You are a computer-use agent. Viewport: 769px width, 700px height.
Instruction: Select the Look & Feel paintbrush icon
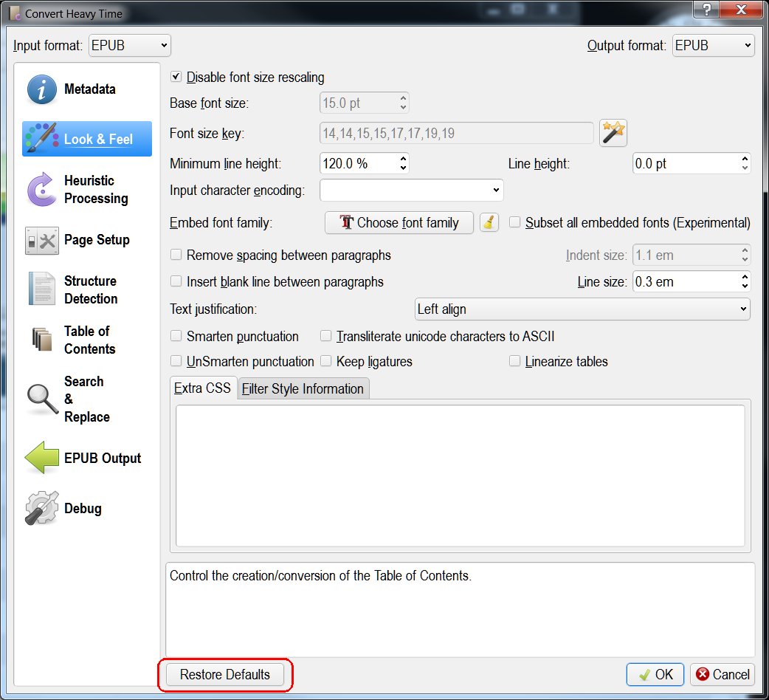(42, 138)
